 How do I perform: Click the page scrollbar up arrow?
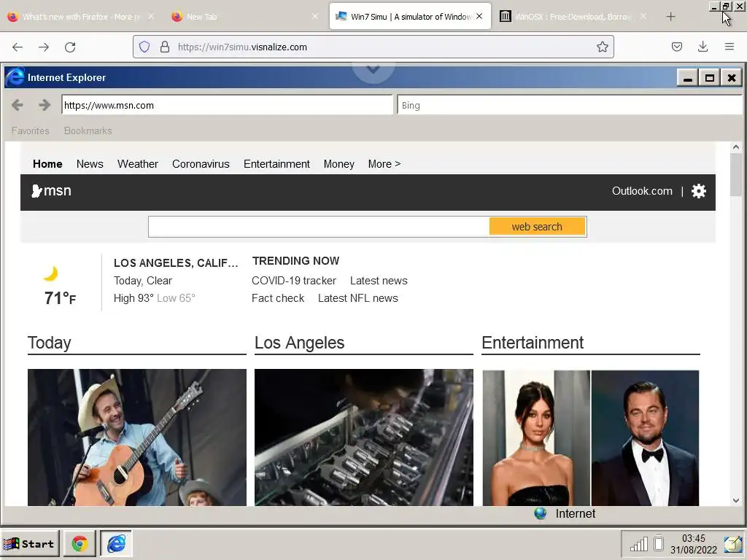tap(736, 147)
